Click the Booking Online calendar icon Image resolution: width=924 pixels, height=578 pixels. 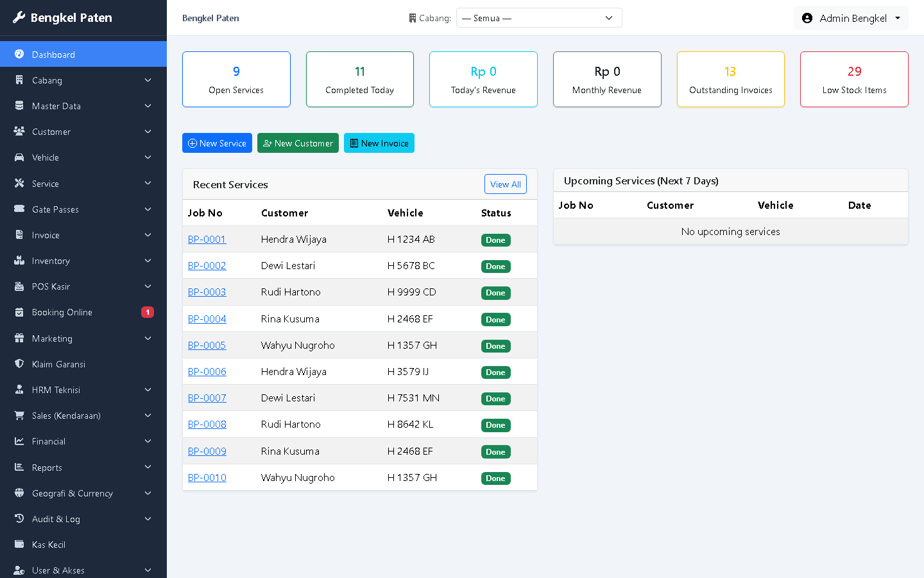(19, 312)
